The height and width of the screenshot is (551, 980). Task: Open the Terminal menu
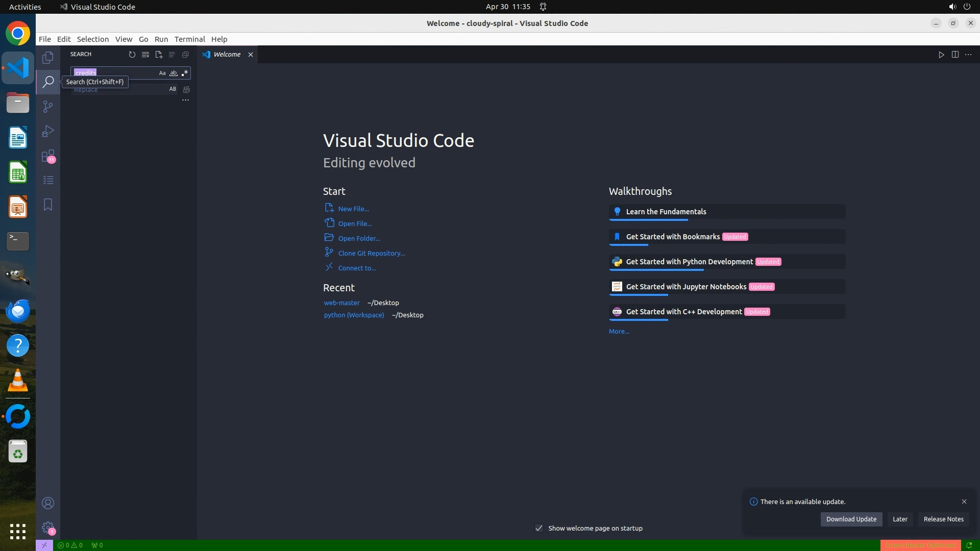coord(189,39)
